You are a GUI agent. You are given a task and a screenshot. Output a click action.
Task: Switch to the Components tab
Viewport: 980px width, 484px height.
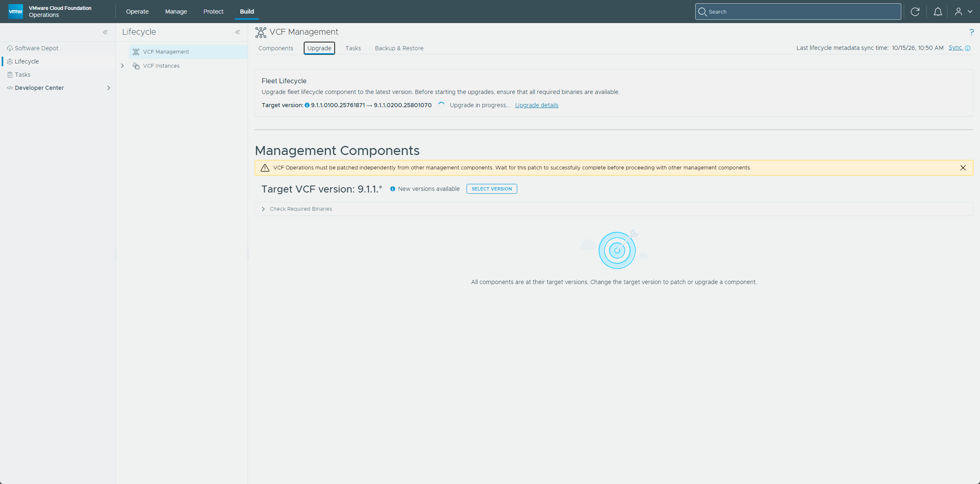(276, 48)
